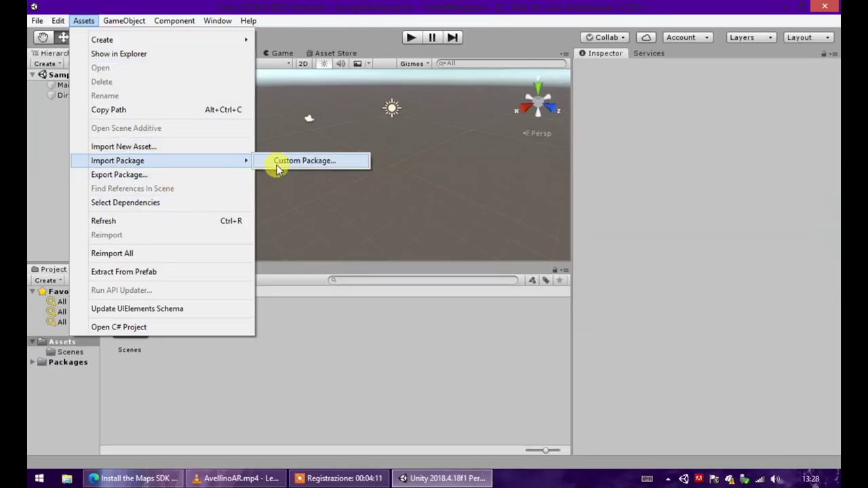Collapse the Assets folder tree
Screen dimensions: 868x488
click(33, 342)
